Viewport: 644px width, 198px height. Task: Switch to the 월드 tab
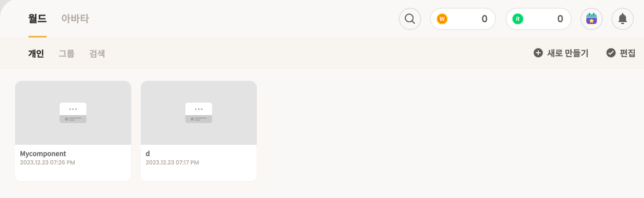37,19
